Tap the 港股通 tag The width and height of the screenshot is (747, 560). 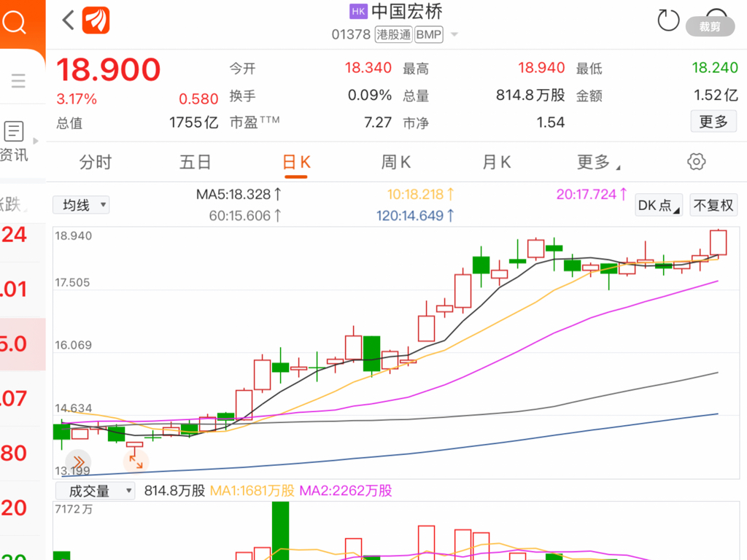tap(393, 35)
